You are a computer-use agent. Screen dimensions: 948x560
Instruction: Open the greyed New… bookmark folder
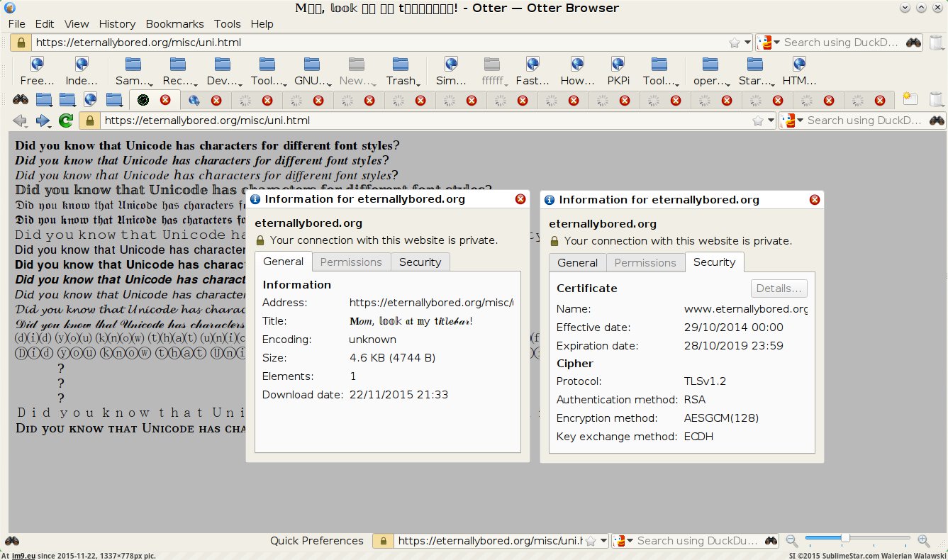click(357, 72)
